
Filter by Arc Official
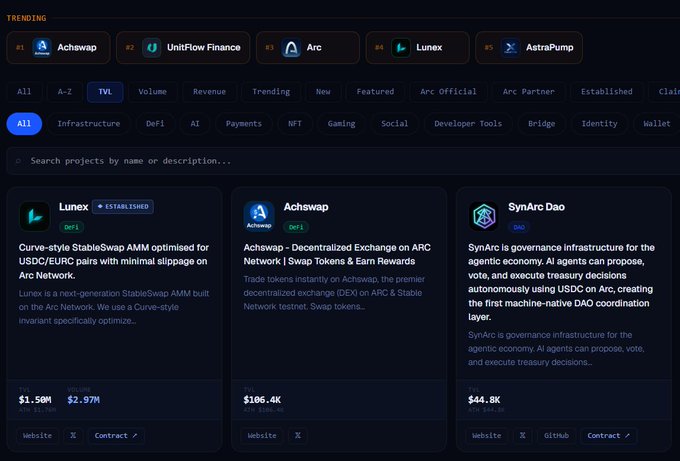tap(448, 92)
